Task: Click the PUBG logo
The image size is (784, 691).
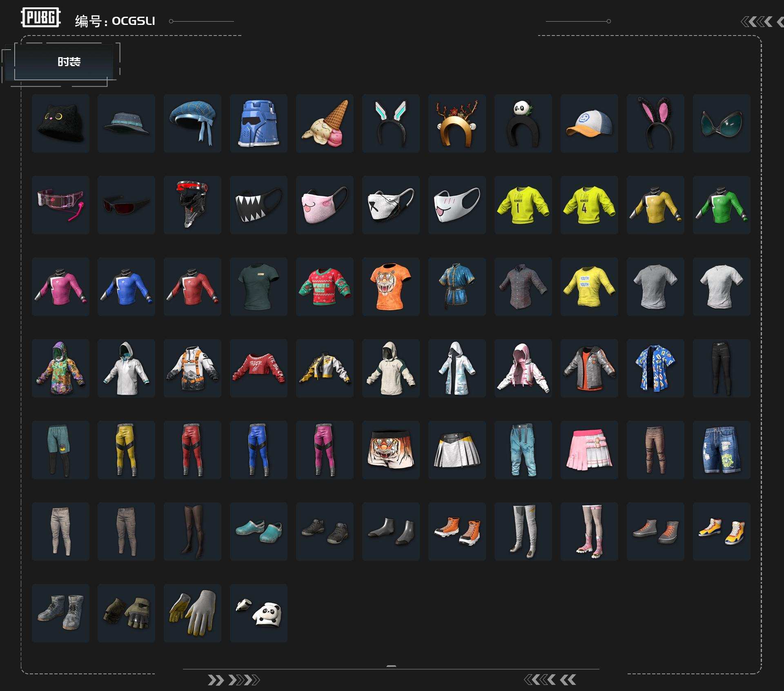Action: (x=41, y=18)
